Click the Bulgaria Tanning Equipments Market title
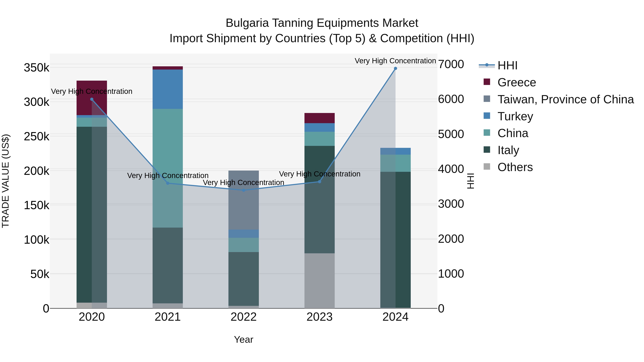This screenshot has height=362, width=644. click(x=322, y=23)
